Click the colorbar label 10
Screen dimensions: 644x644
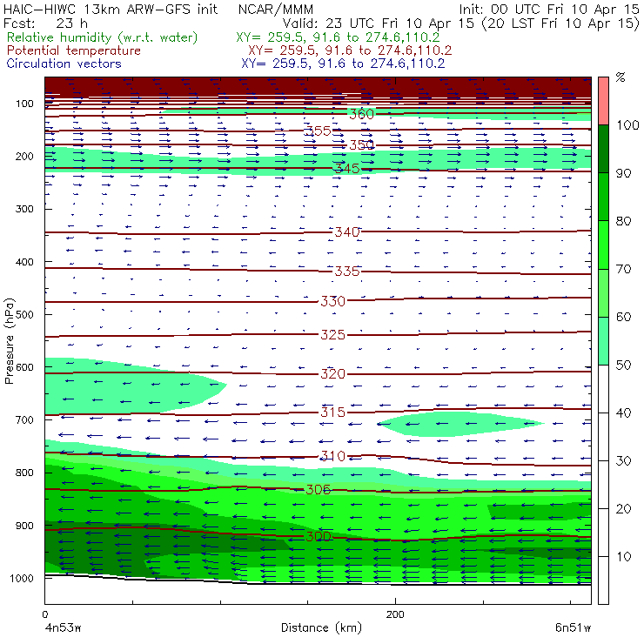click(623, 557)
